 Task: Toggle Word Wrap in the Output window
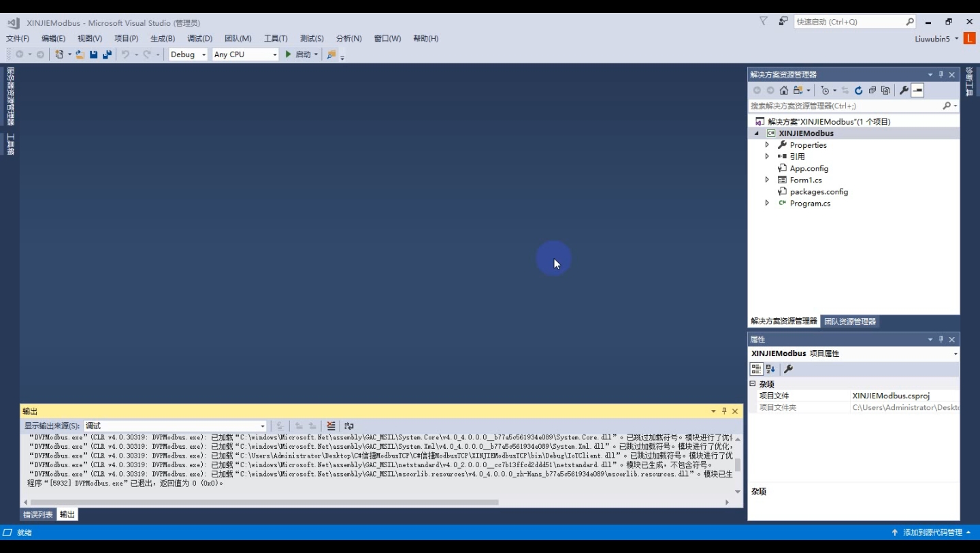click(349, 426)
